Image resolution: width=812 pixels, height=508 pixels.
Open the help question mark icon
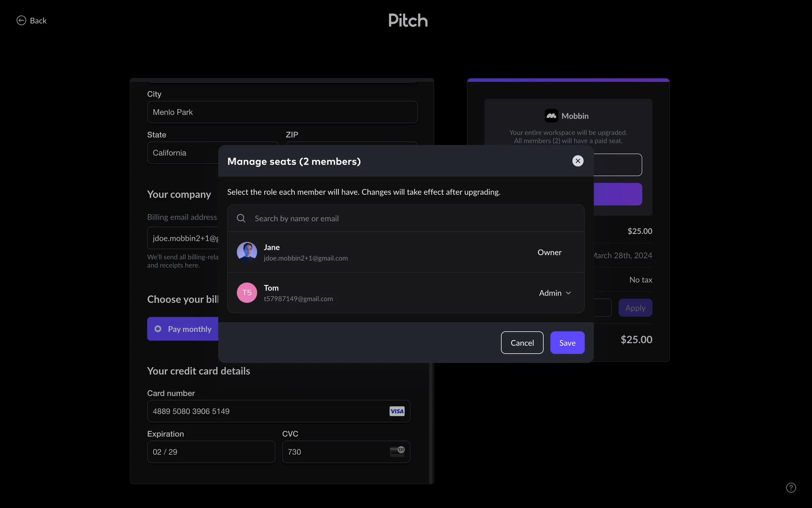point(791,488)
